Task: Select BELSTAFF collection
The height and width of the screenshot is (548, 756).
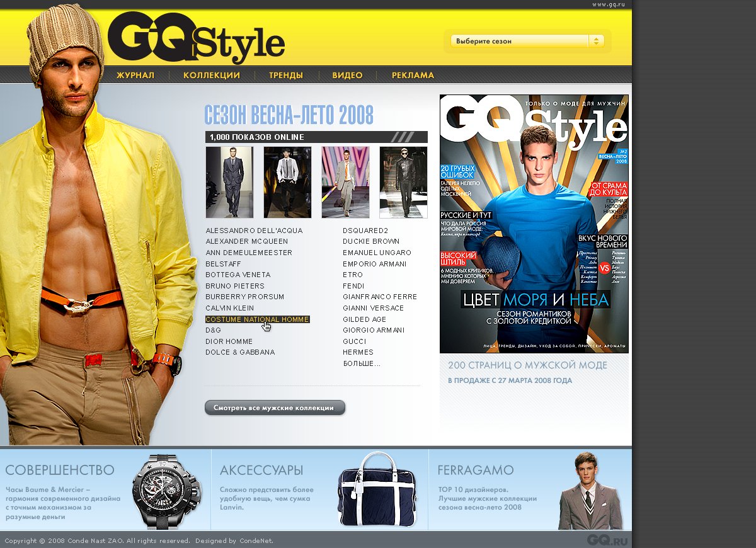Action: 223,264
